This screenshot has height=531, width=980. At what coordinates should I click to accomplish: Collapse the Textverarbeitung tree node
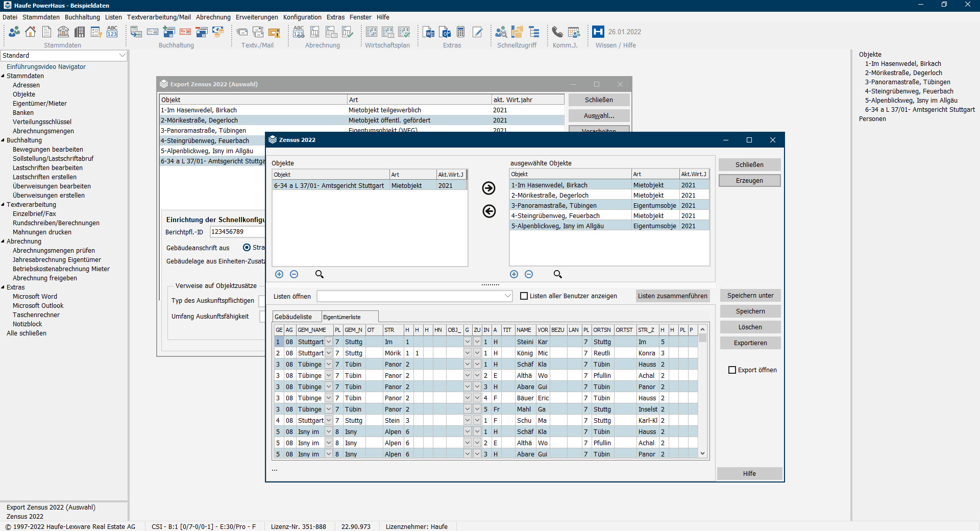3,205
